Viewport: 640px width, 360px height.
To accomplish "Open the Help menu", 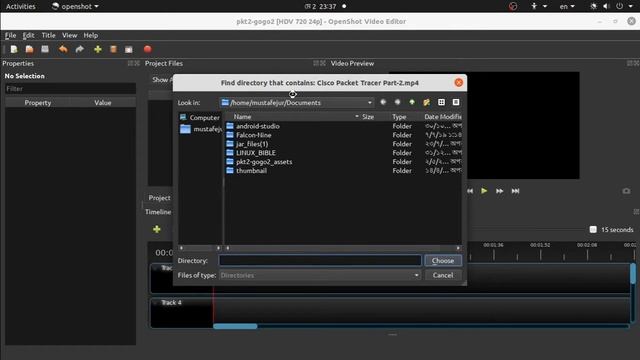I will [x=91, y=36].
